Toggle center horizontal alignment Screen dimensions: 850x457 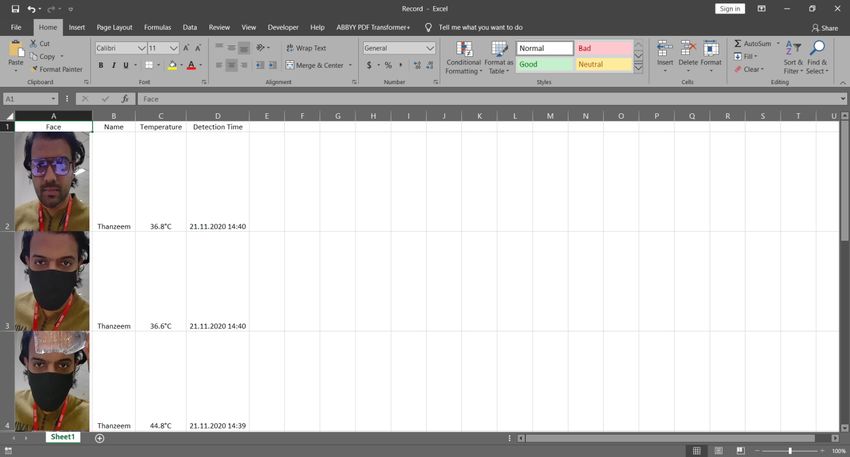click(231, 65)
